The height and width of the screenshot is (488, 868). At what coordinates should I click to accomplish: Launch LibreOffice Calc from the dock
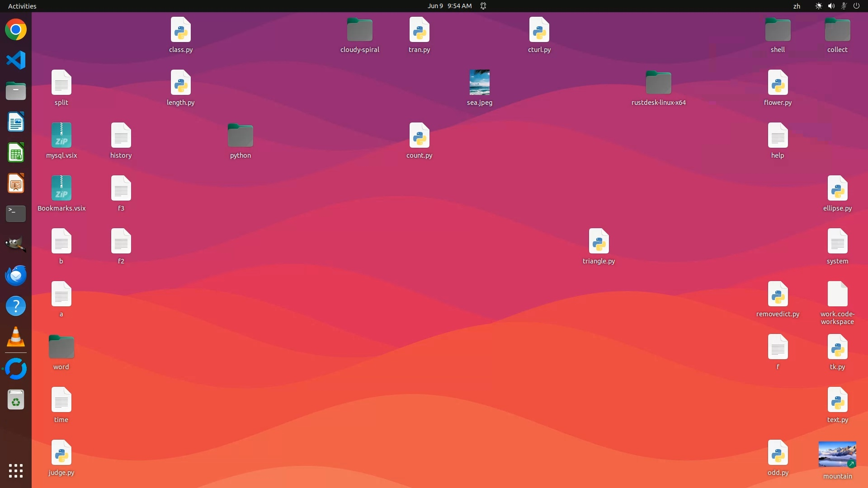16,153
